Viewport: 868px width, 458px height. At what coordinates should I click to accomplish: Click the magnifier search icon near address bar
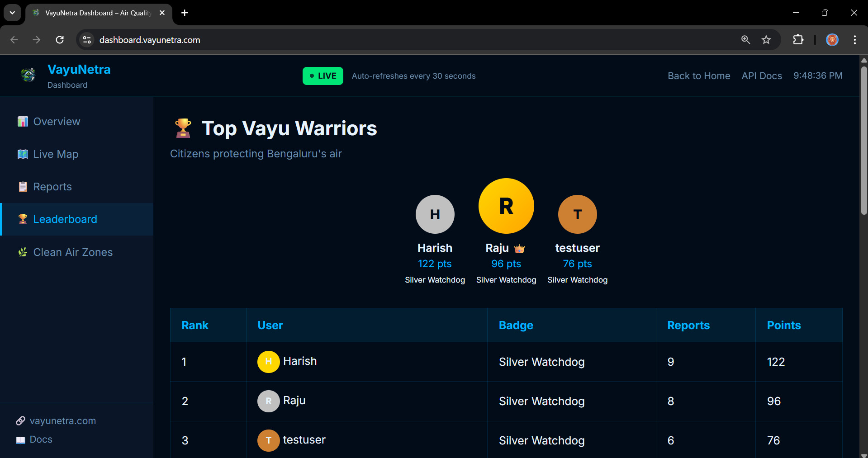pos(745,40)
